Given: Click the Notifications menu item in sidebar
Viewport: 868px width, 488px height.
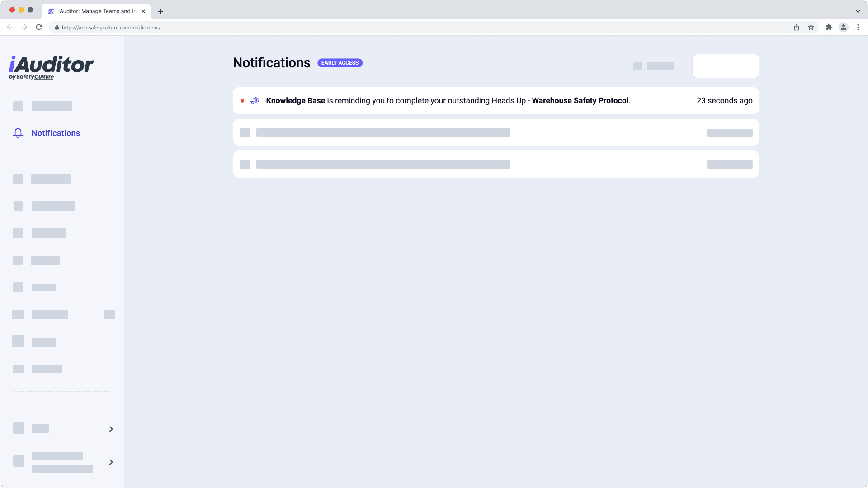Looking at the screenshot, I should pyautogui.click(x=56, y=133).
